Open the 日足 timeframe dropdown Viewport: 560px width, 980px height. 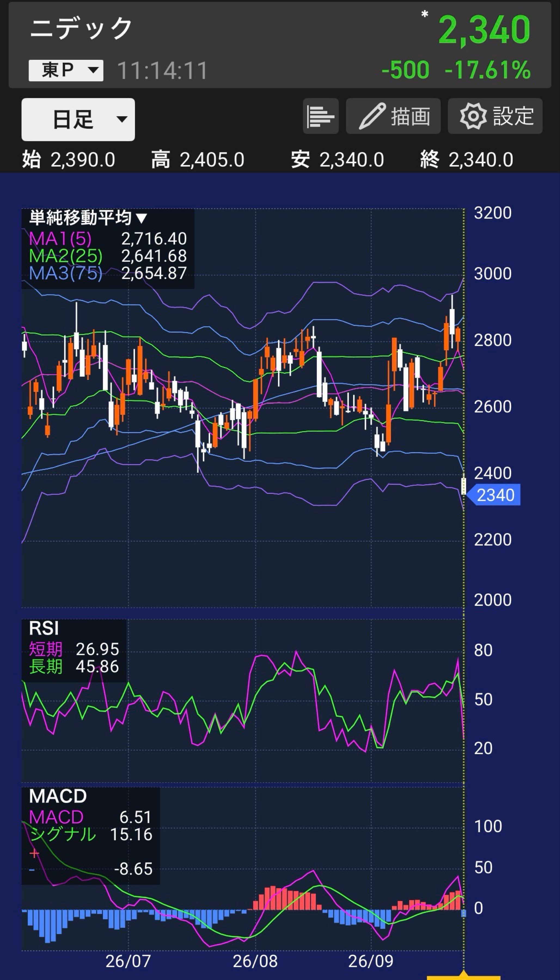pos(78,120)
